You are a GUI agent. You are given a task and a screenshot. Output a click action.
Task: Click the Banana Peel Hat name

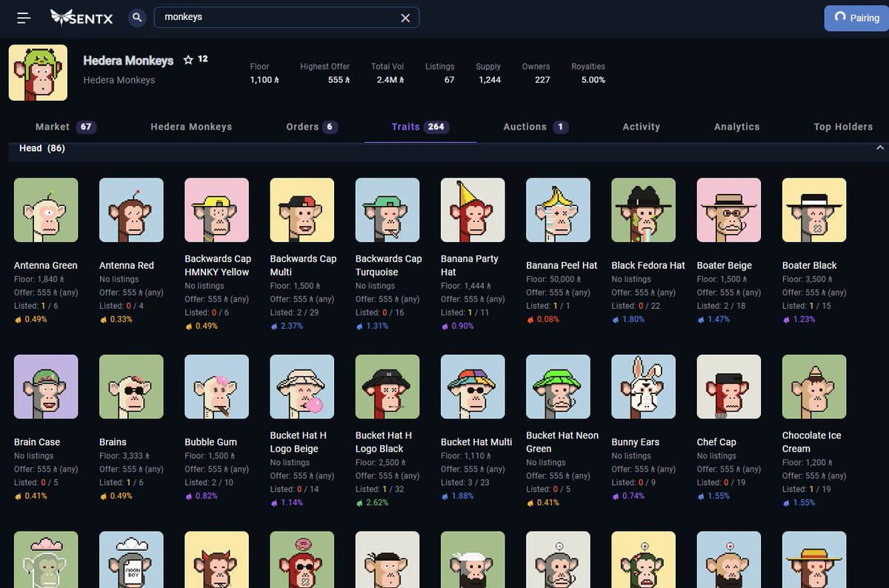(x=562, y=265)
